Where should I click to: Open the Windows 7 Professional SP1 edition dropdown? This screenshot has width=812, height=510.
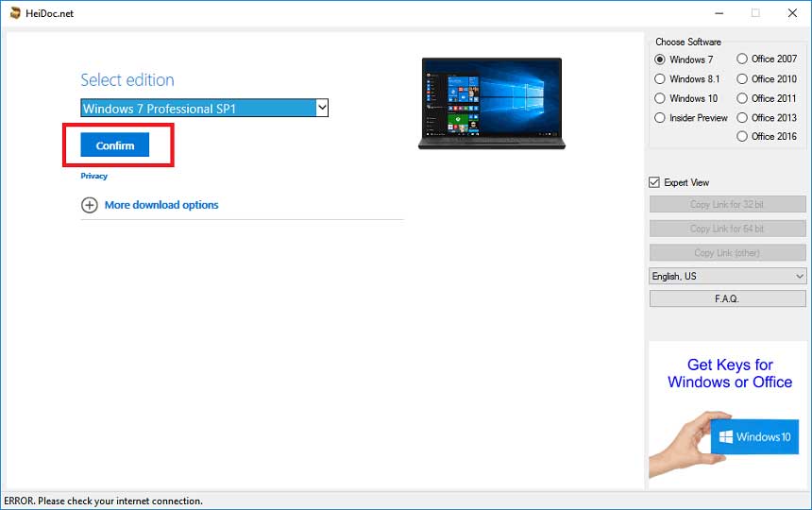(204, 108)
